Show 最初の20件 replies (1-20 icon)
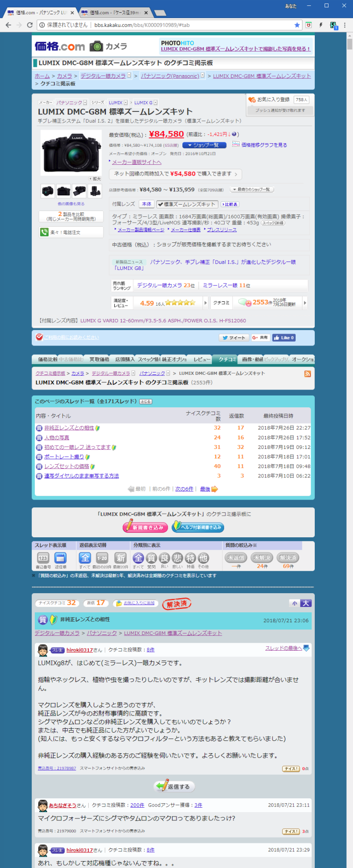Screen dimensions: 353x868 pos(102,558)
